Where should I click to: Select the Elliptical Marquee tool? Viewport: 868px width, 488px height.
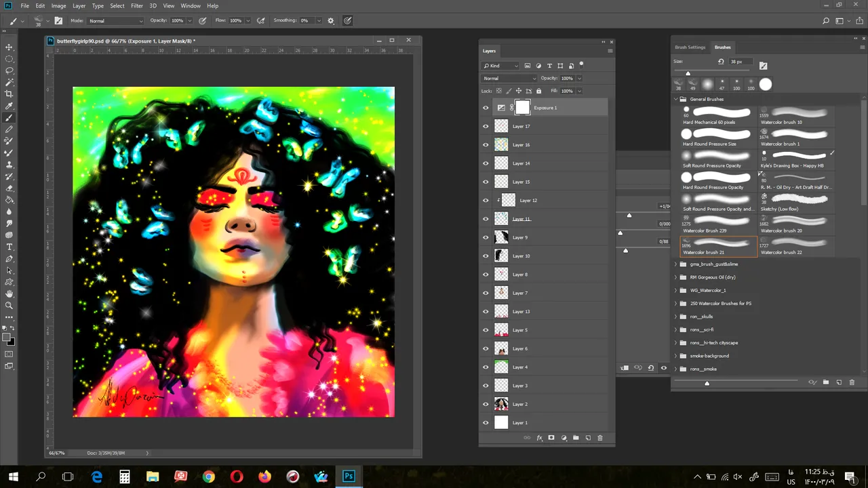[9, 59]
